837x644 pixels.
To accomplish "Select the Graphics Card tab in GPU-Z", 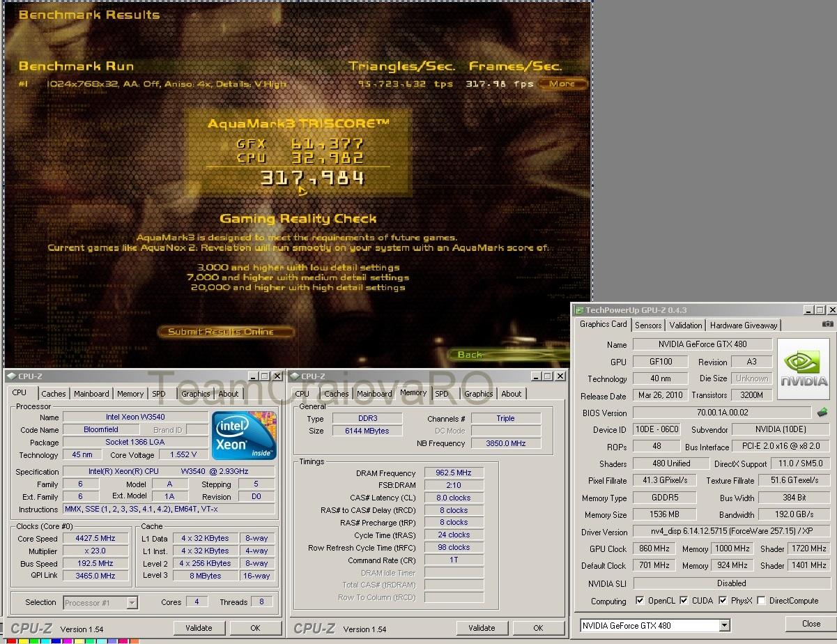I will (604, 324).
